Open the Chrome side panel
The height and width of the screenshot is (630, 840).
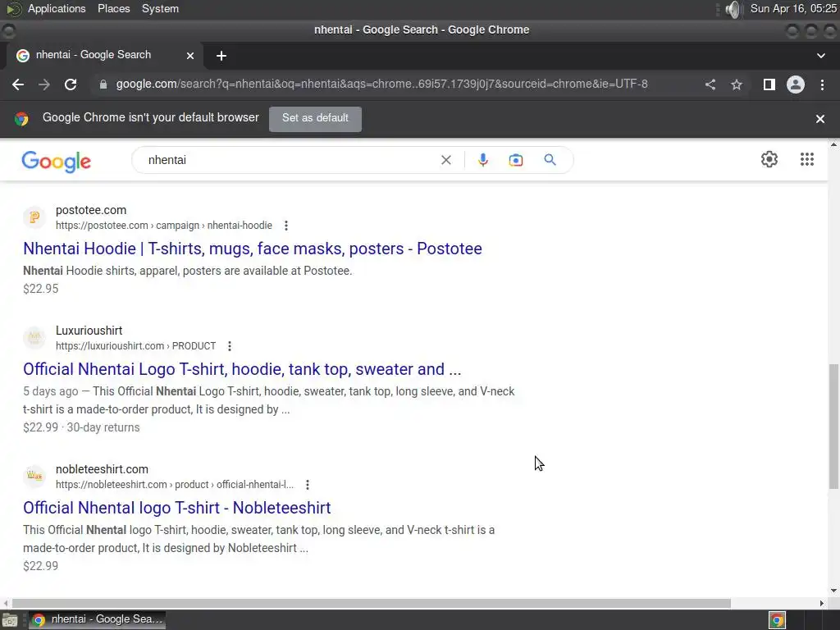click(769, 84)
